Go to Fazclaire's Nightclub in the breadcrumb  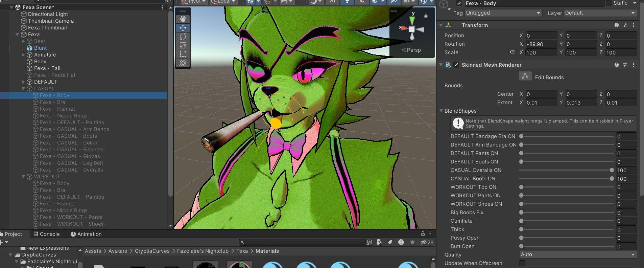tap(203, 251)
